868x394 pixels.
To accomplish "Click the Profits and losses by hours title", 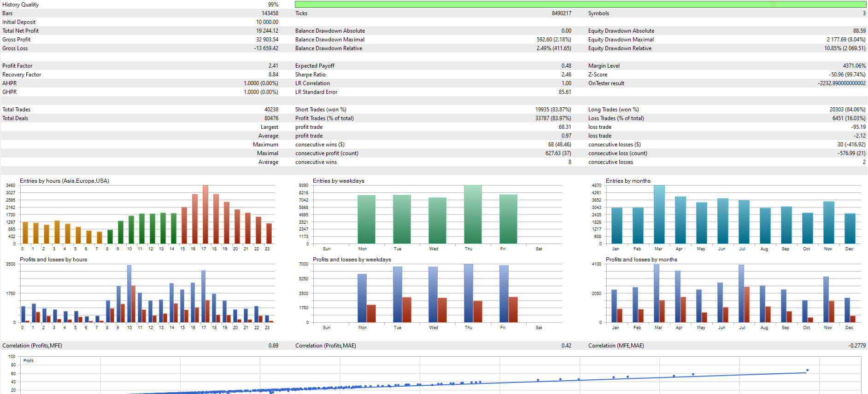I will pos(53,260).
